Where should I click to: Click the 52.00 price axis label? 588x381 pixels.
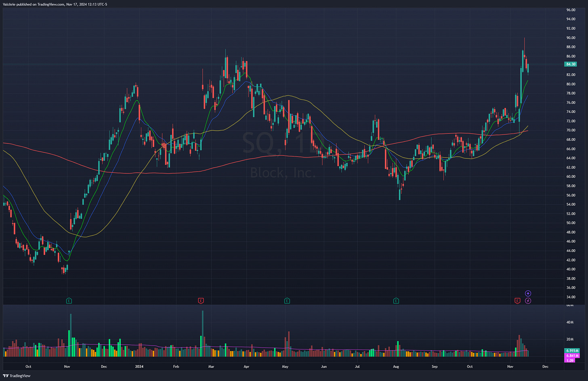coord(571,214)
